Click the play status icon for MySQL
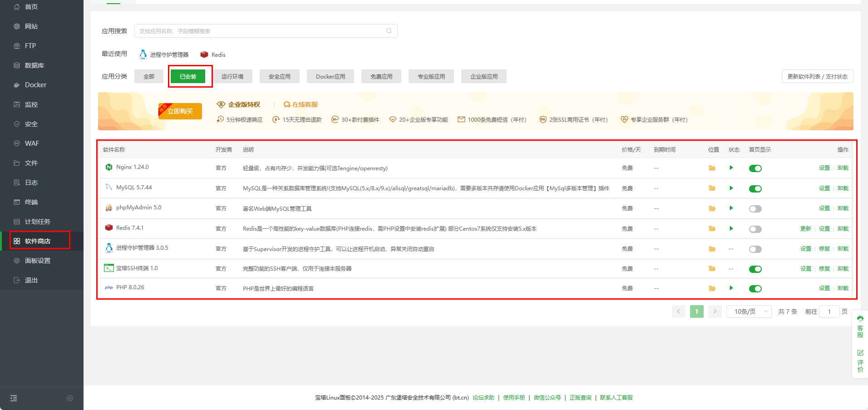This screenshot has width=868, height=410. click(731, 188)
